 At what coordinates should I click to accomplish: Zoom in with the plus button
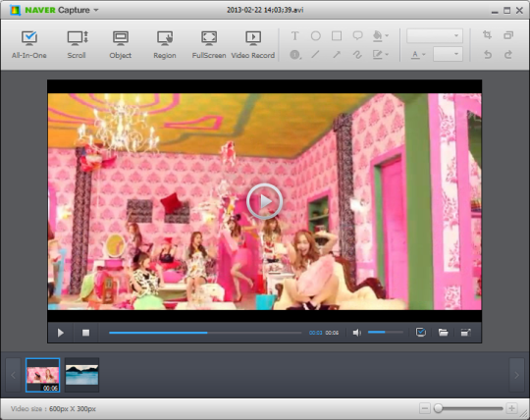tap(511, 408)
